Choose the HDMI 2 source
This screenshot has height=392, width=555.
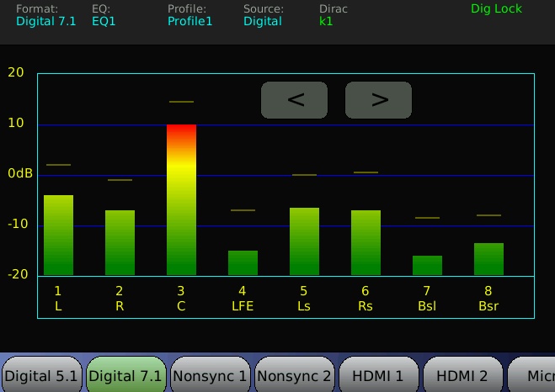[462, 375]
